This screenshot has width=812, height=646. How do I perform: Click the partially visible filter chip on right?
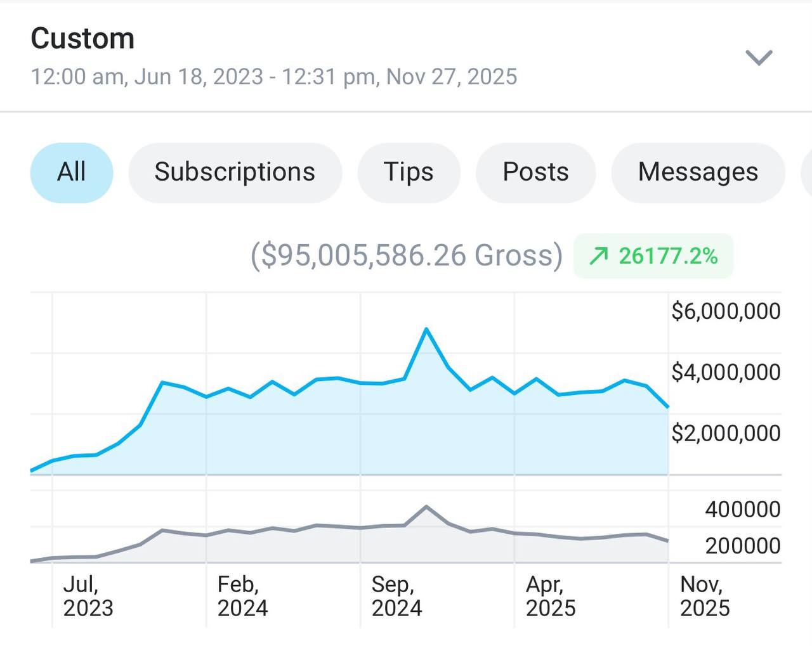click(807, 172)
